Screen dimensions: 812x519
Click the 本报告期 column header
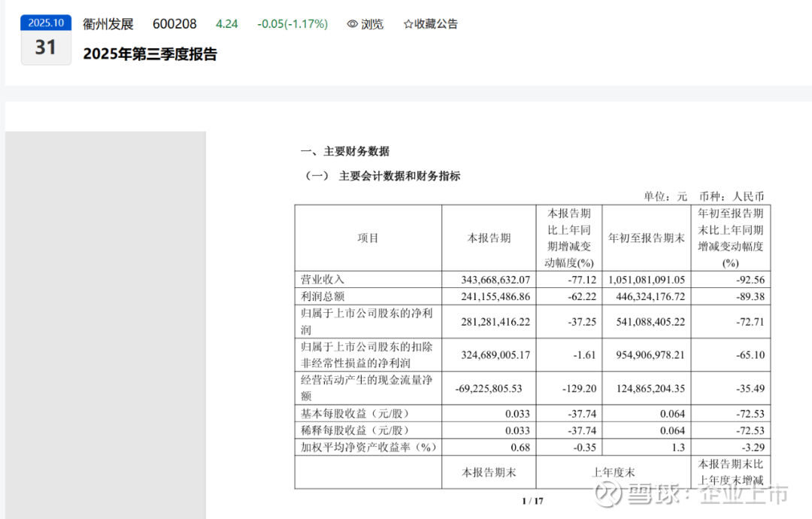tap(489, 238)
